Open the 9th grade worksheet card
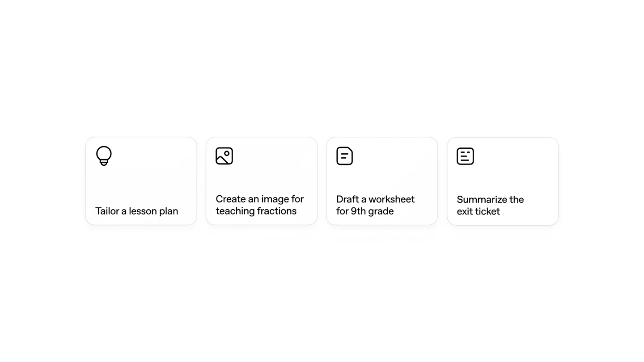644x362 pixels. click(382, 181)
